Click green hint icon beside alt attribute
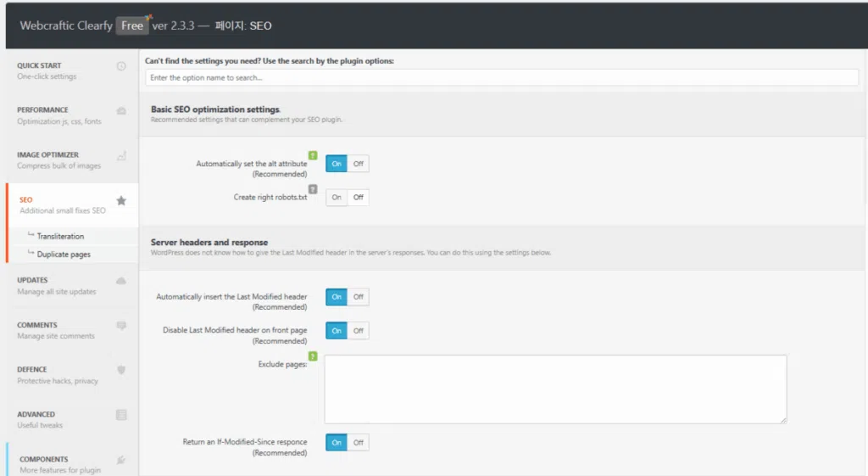The image size is (868, 476). click(x=313, y=155)
